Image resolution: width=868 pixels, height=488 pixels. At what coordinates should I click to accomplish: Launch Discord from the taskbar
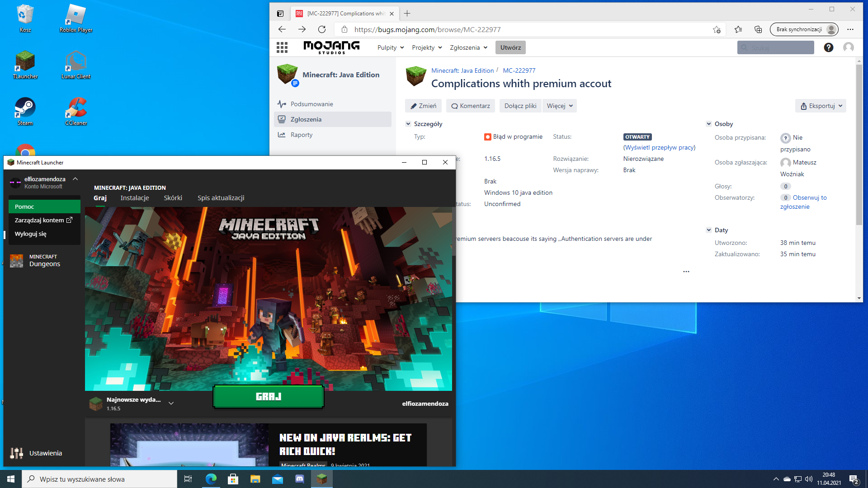tap(300, 479)
